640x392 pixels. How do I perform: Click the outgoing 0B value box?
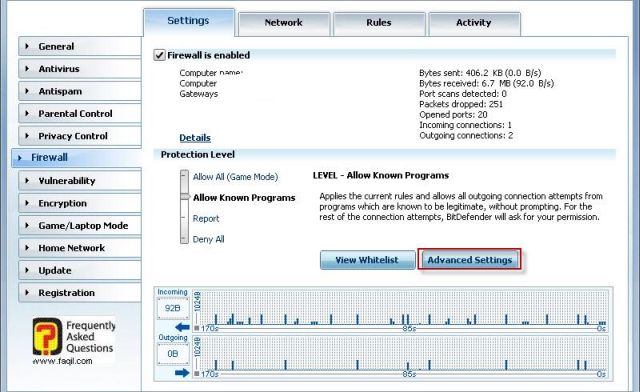coord(173,354)
